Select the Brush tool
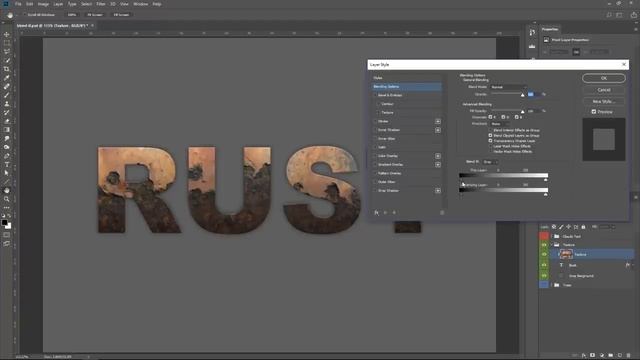The width and height of the screenshot is (640, 360). point(7,95)
